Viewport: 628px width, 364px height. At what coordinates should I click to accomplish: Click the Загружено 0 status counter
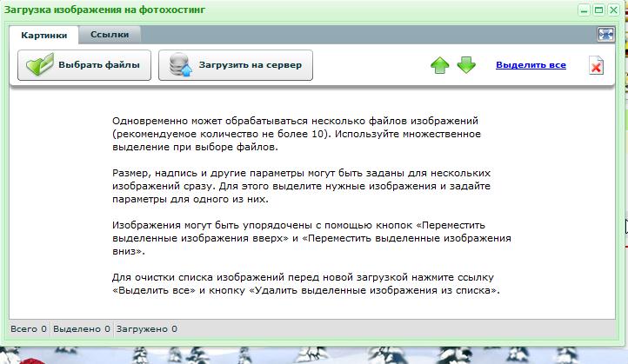click(x=145, y=329)
